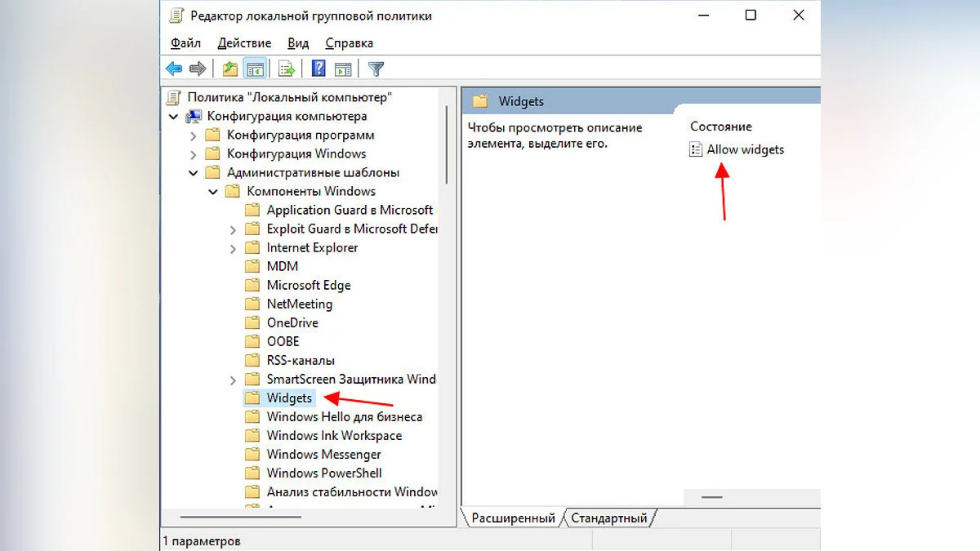
Task: Click the Microsoft Edge folder icon
Action: 252,285
